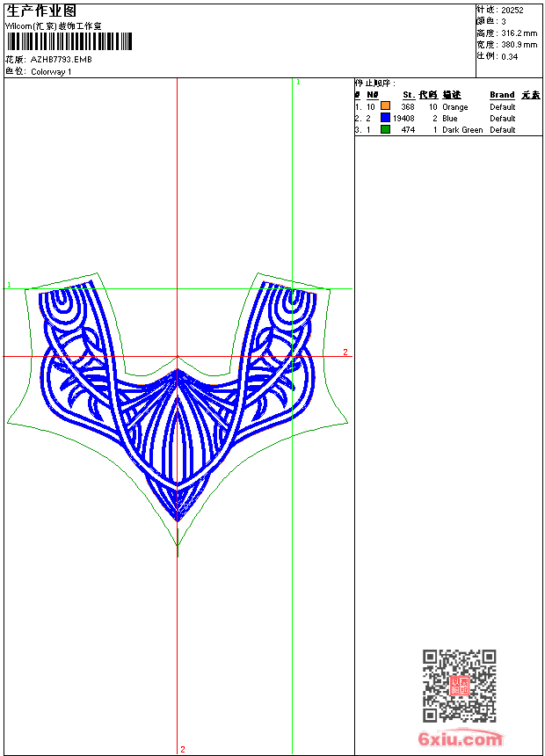Click the Blue color swatch
The image size is (545, 756).
click(x=385, y=117)
